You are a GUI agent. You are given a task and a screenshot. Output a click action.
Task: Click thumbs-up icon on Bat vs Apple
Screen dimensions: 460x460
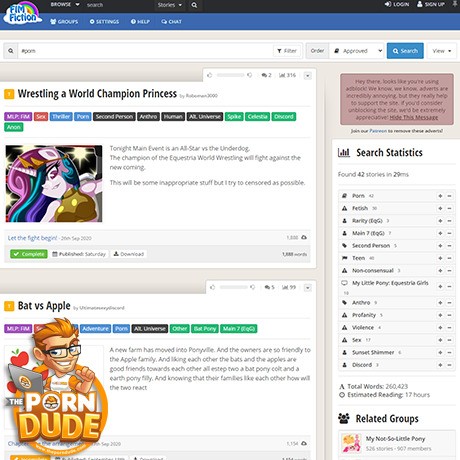[213, 287]
